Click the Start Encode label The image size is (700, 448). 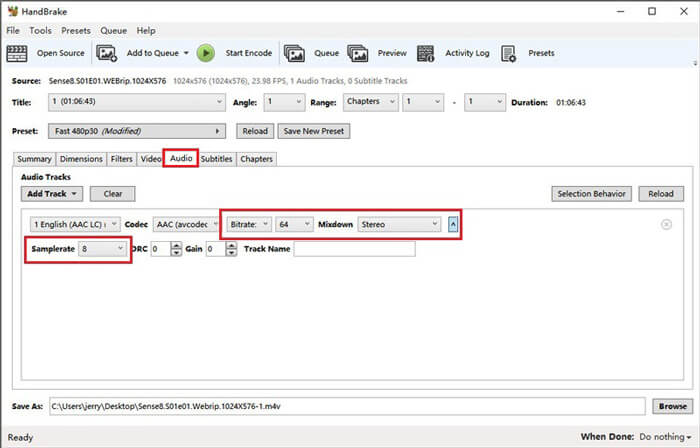pos(249,53)
